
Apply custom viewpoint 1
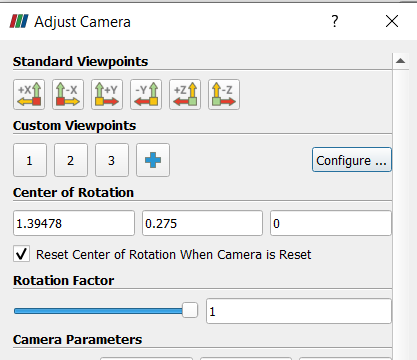30,160
